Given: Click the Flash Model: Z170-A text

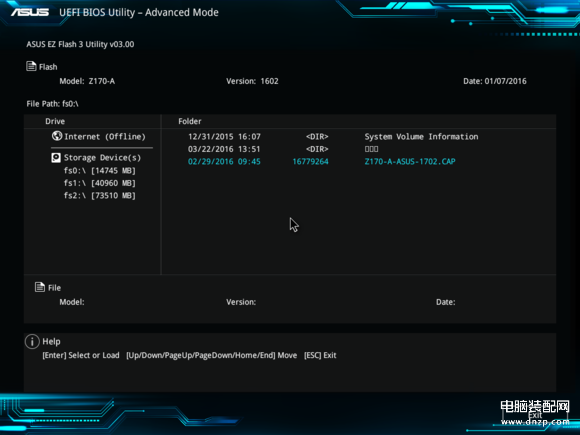Looking at the screenshot, I should pyautogui.click(x=87, y=81).
